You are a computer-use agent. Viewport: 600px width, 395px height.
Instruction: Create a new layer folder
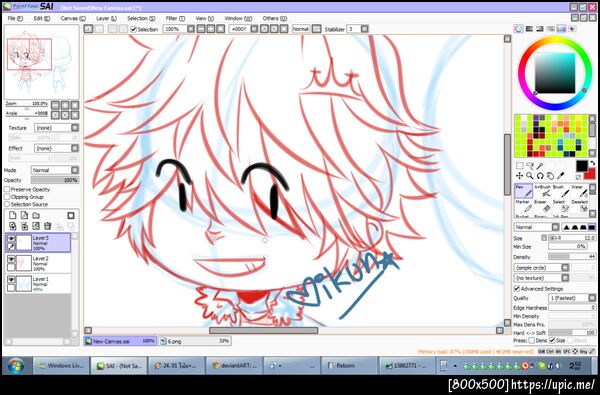pyautogui.click(x=36, y=215)
